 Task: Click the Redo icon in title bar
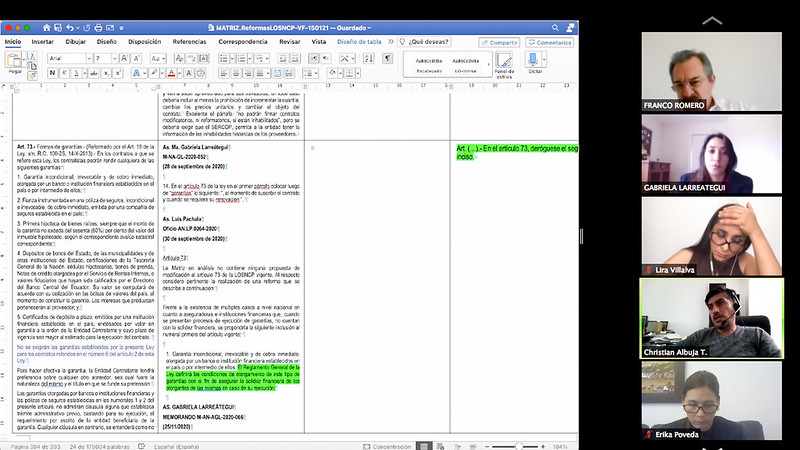click(x=87, y=28)
